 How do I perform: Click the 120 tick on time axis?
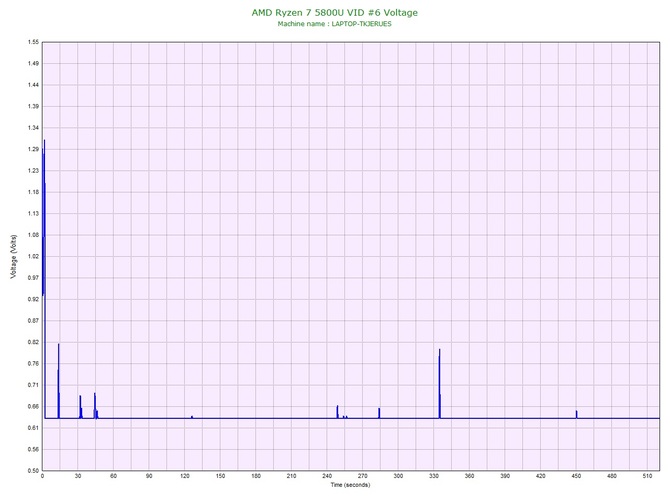pyautogui.click(x=185, y=476)
